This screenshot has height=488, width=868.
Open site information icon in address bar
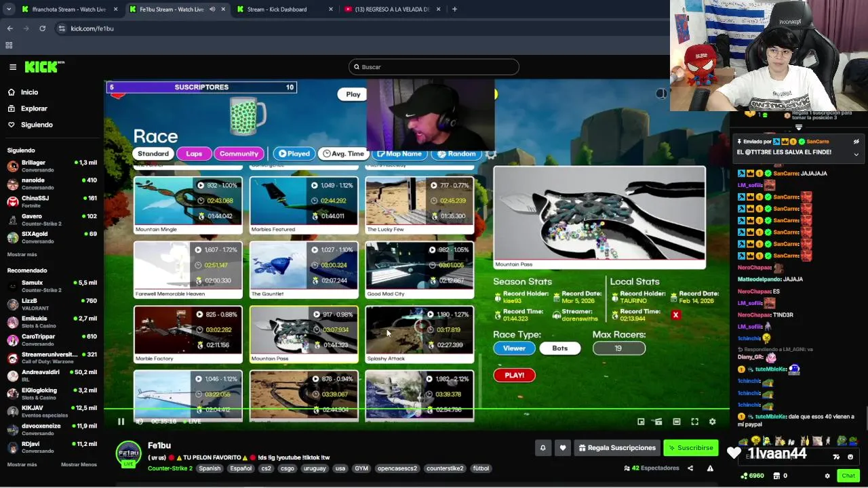click(62, 28)
